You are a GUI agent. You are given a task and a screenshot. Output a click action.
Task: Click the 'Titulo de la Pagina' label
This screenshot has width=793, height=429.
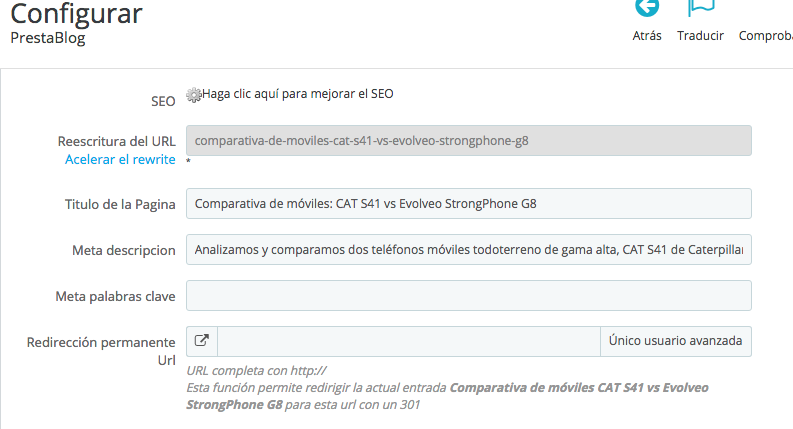[x=113, y=204]
